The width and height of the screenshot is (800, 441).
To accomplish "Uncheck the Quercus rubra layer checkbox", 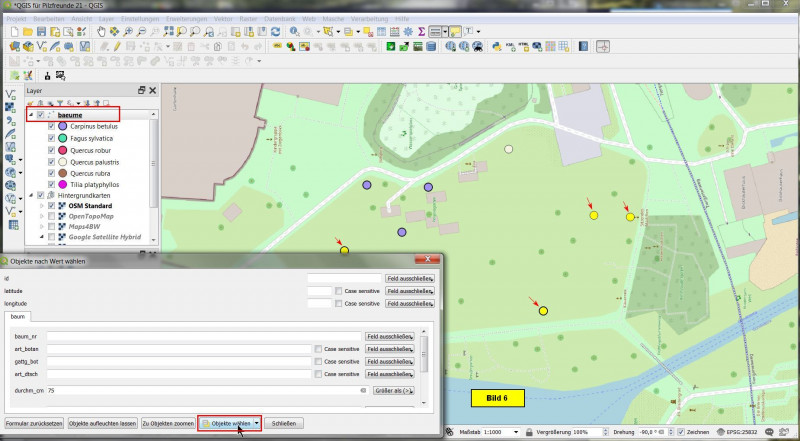I will coord(51,173).
